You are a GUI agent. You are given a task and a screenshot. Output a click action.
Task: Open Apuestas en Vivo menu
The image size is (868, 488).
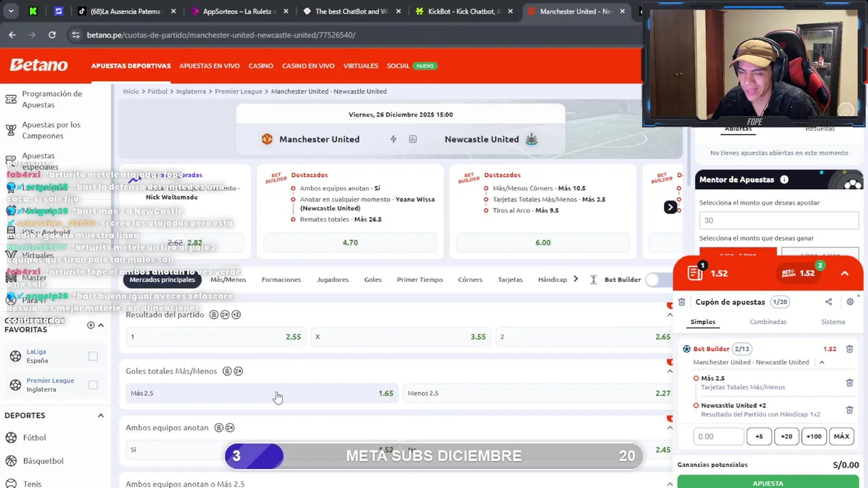pos(210,66)
